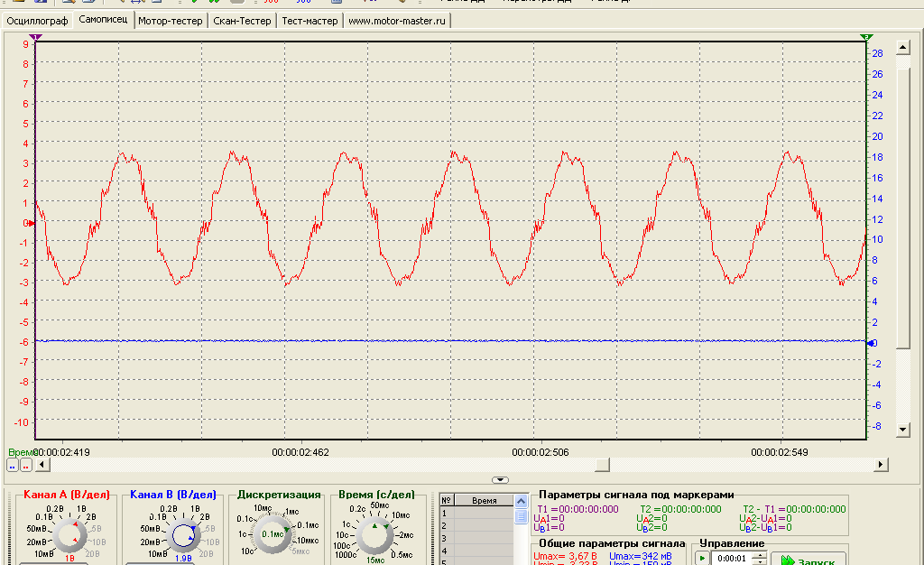Screen dimensions: 924x565
Task: Click the Канал А voltage knob
Action: pos(69,535)
